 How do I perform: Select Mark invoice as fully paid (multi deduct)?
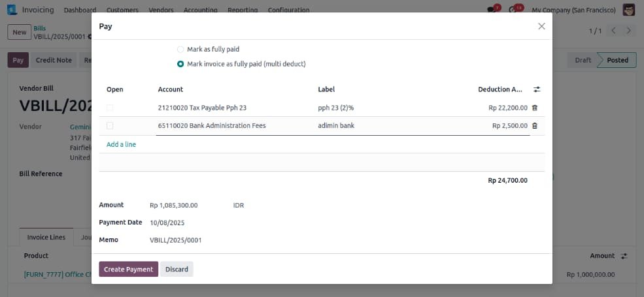click(x=180, y=64)
